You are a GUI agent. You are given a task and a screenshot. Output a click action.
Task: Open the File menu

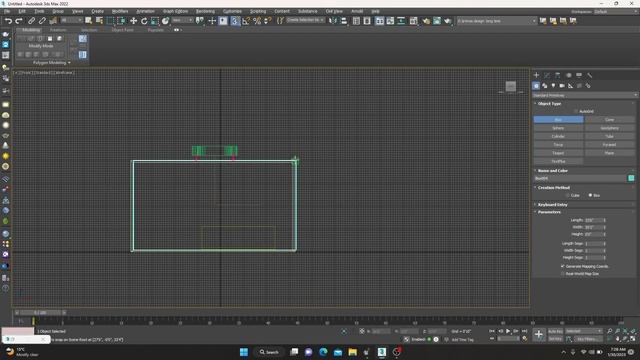[x=7, y=11]
